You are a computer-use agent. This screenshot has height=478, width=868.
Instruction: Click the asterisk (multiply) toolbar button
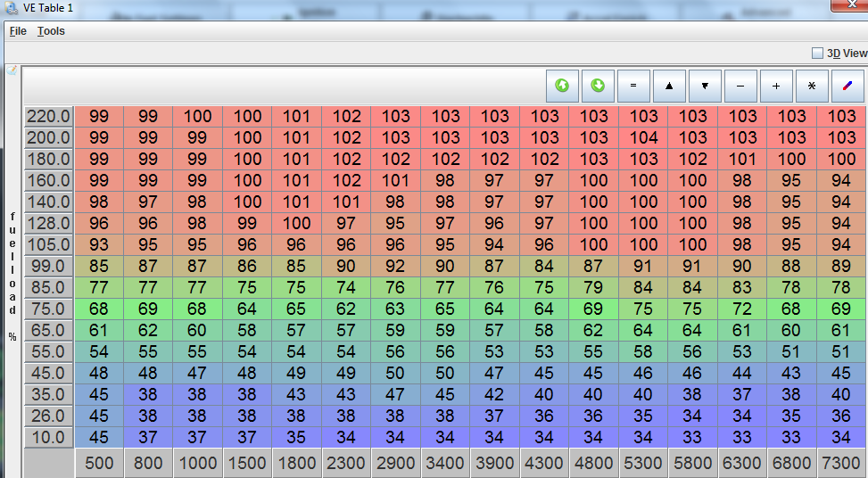point(812,86)
